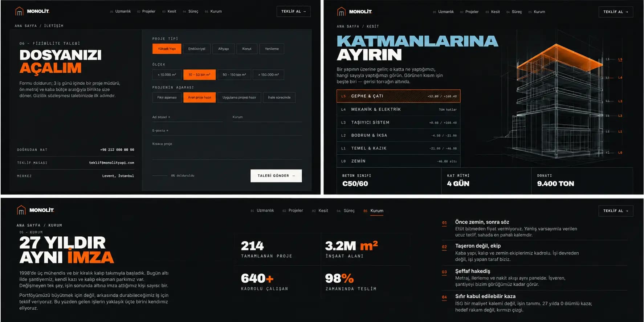This screenshot has height=322, width=644.
Task: Pick the İhale sürecinde stage
Action: pyautogui.click(x=279, y=97)
